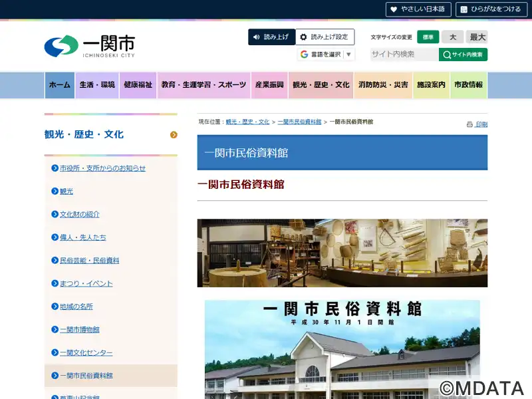Open 読み上げ設定 settings

(325, 37)
